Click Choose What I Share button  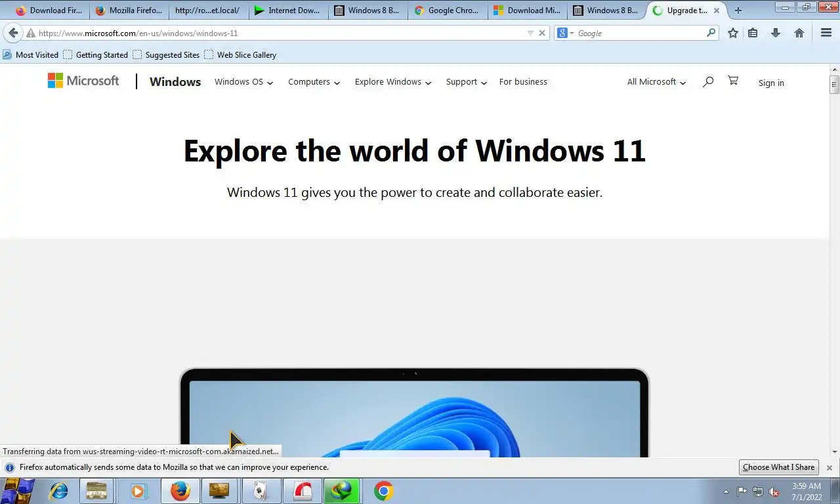779,467
